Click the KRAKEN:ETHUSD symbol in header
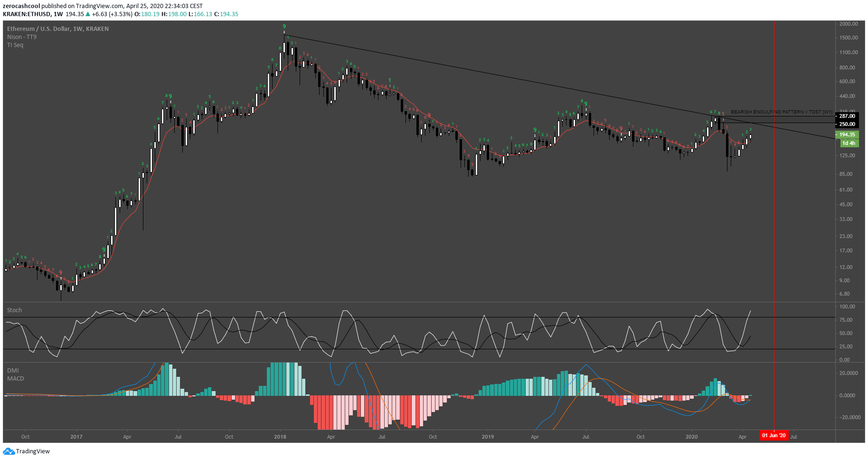868x460 pixels. tap(27, 14)
